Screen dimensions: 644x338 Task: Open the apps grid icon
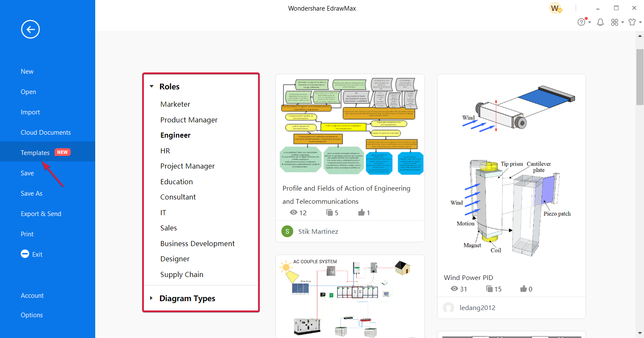point(615,22)
